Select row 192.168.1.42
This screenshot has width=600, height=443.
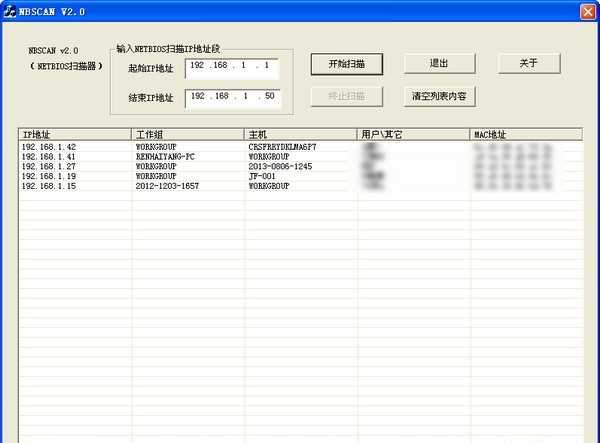coord(301,147)
